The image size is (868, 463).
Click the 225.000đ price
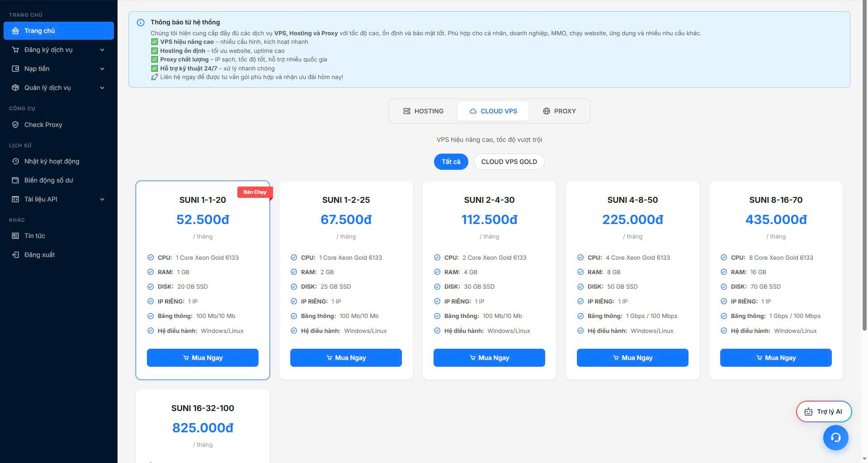point(632,220)
